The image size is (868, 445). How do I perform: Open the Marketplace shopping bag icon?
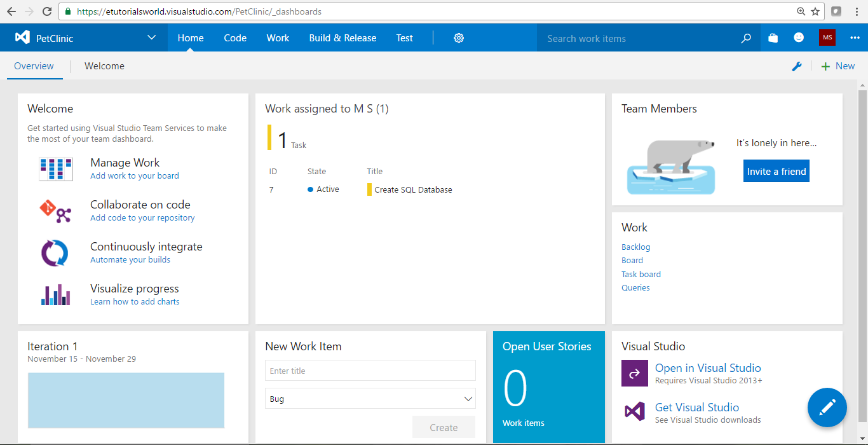tap(773, 38)
